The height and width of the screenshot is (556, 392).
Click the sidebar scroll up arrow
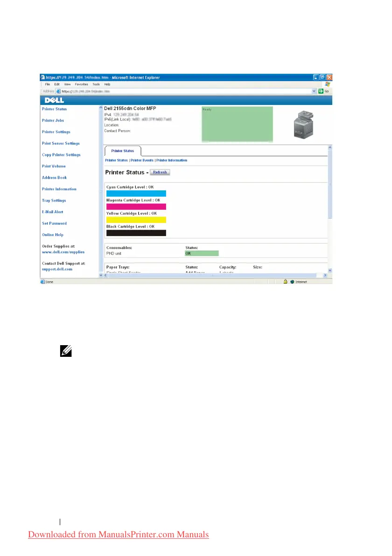pyautogui.click(x=101, y=107)
